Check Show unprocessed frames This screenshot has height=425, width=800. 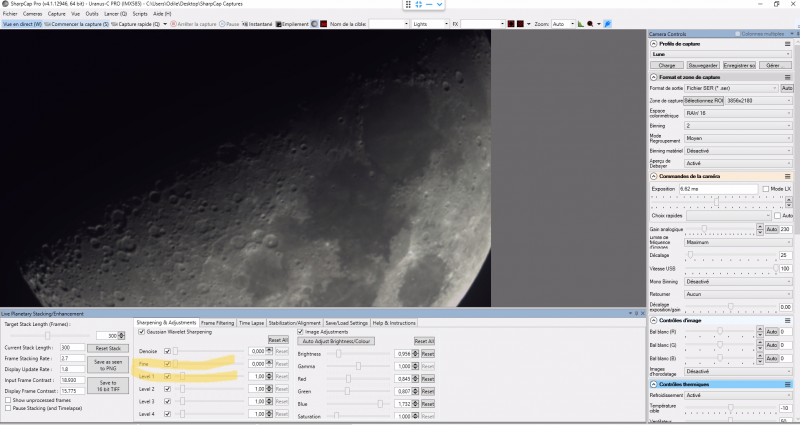click(x=8, y=402)
